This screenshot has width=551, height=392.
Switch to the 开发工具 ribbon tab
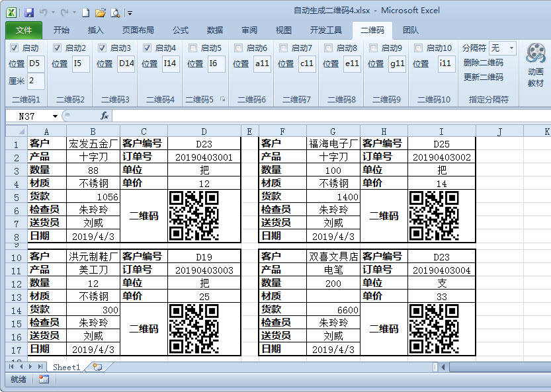tap(326, 30)
